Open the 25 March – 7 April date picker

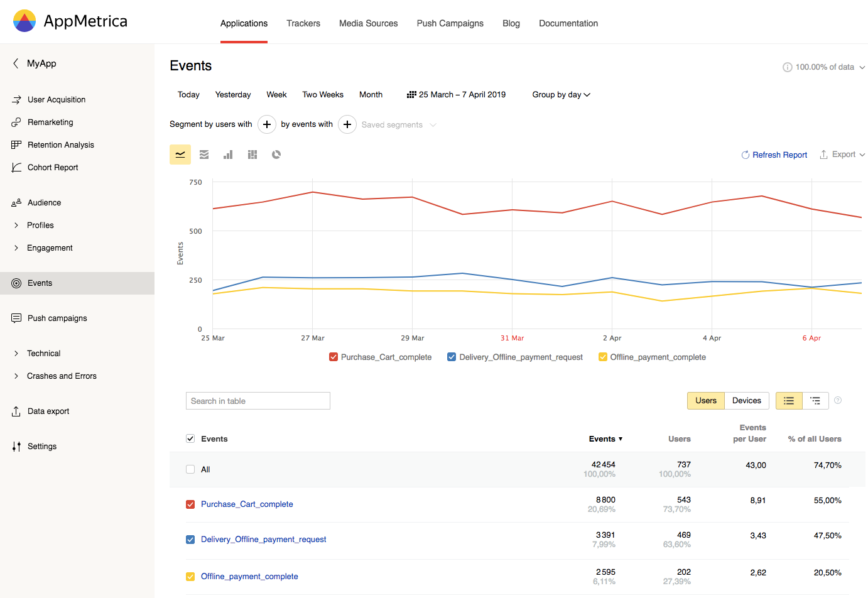point(457,95)
